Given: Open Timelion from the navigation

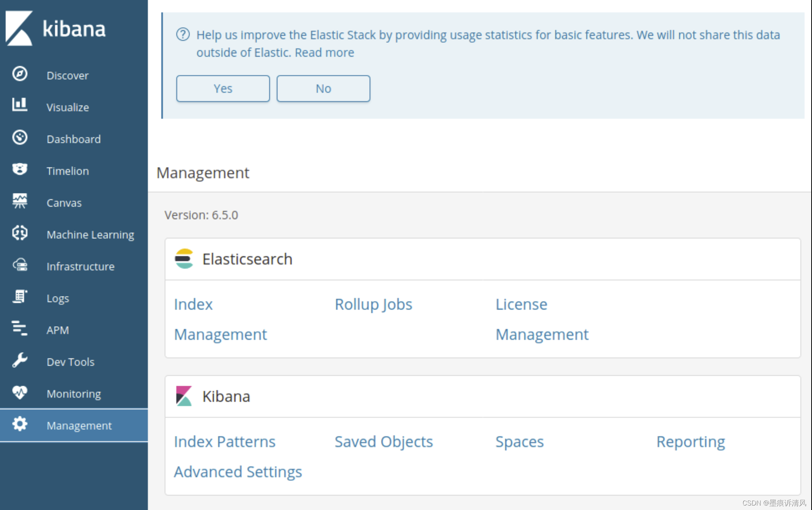Looking at the screenshot, I should 74,171.
